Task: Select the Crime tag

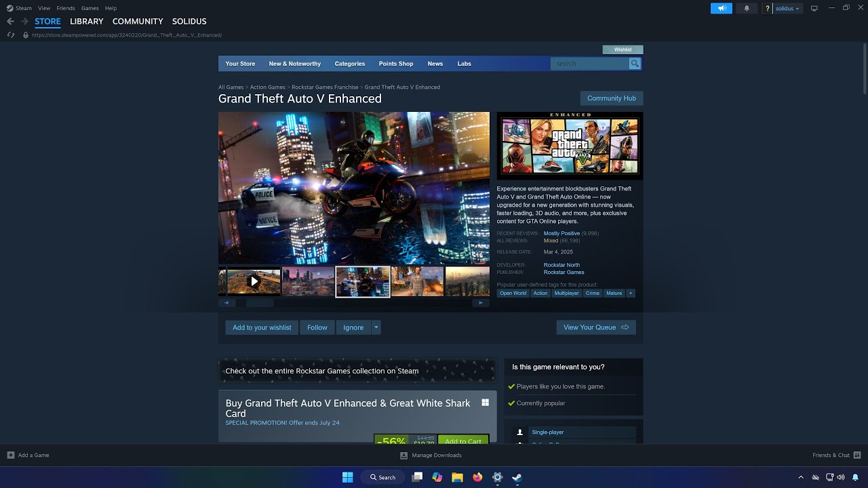Action: (x=593, y=293)
